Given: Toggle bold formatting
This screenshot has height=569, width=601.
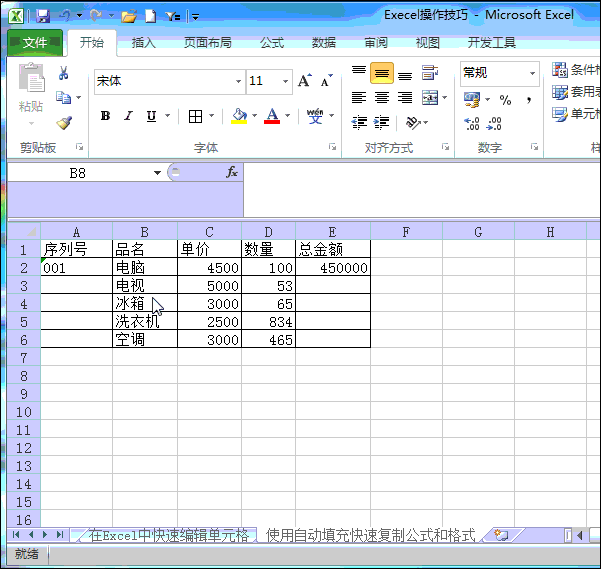Looking at the screenshot, I should [105, 116].
